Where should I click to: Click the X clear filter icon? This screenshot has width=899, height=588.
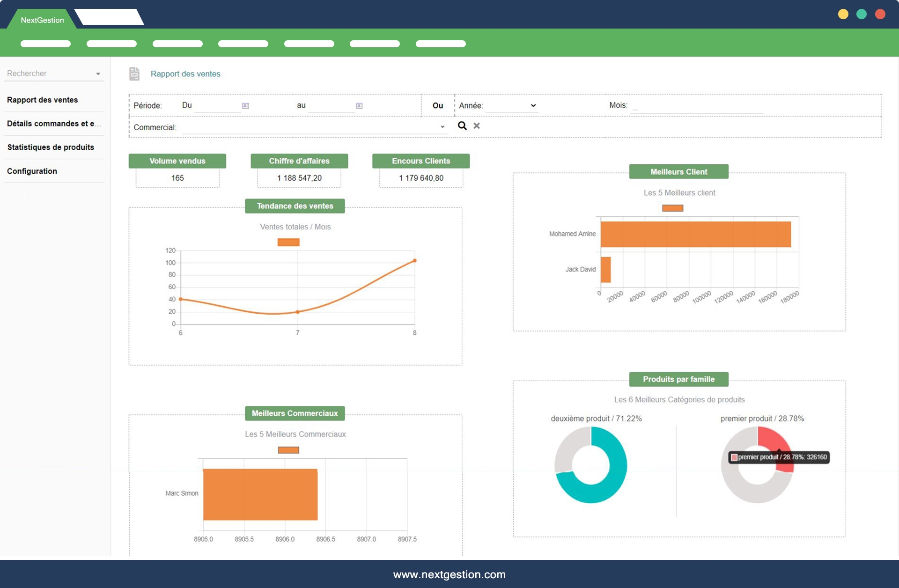tap(477, 125)
